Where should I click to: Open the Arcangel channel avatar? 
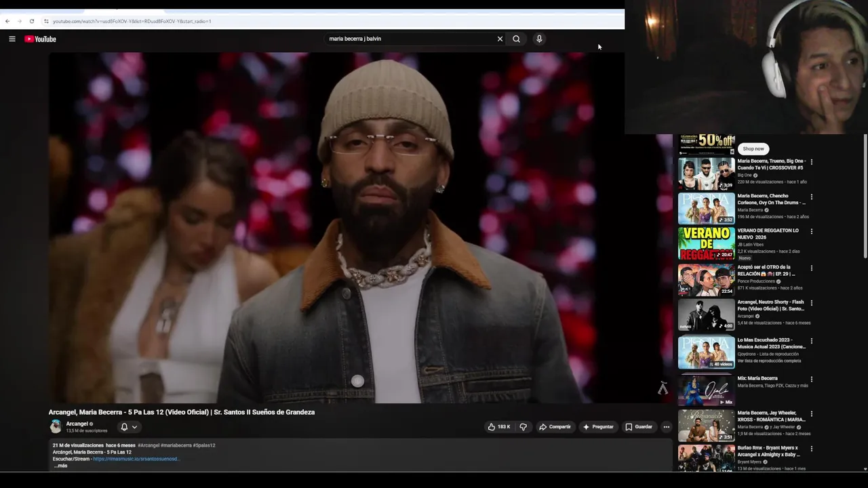[56, 426]
